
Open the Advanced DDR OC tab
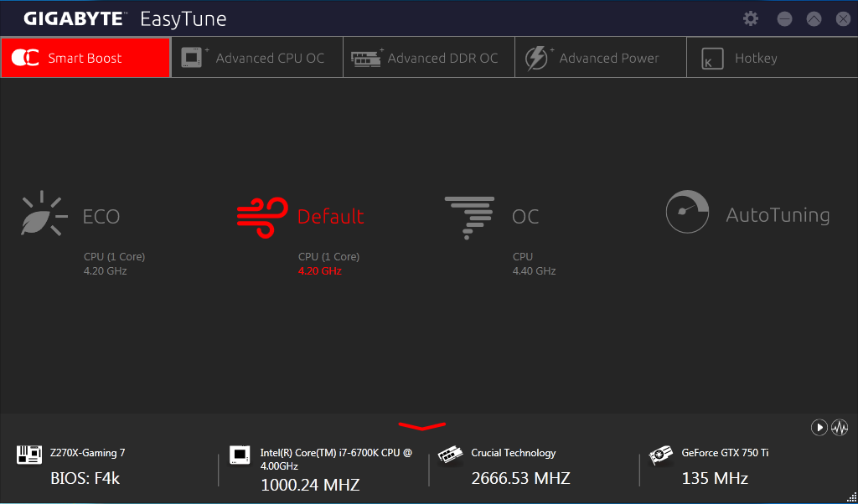tap(429, 58)
